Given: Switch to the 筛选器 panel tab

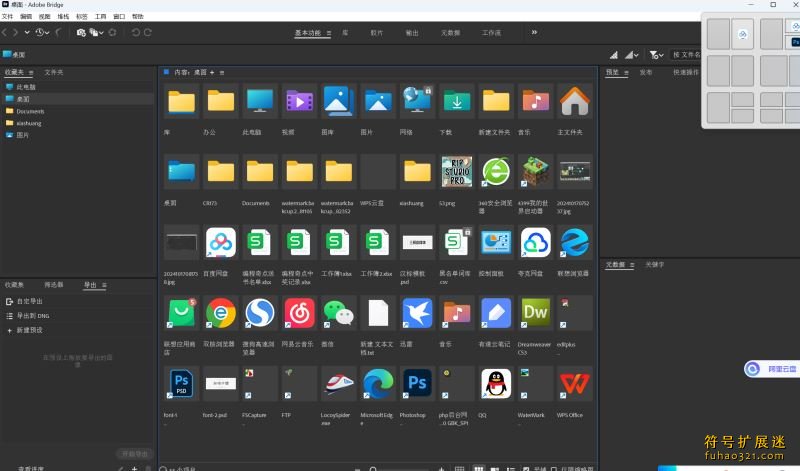Looking at the screenshot, I should 54,285.
